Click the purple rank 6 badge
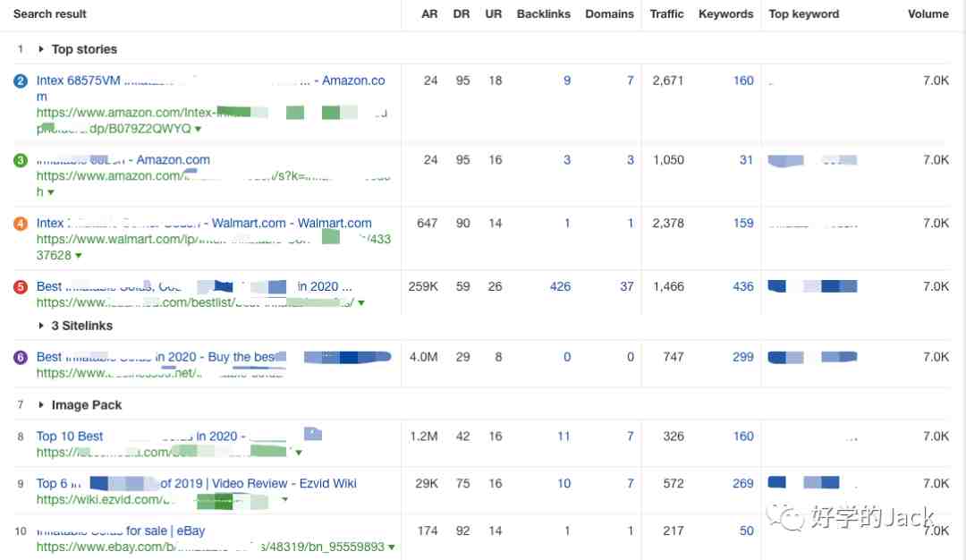The image size is (966, 560). click(x=21, y=357)
